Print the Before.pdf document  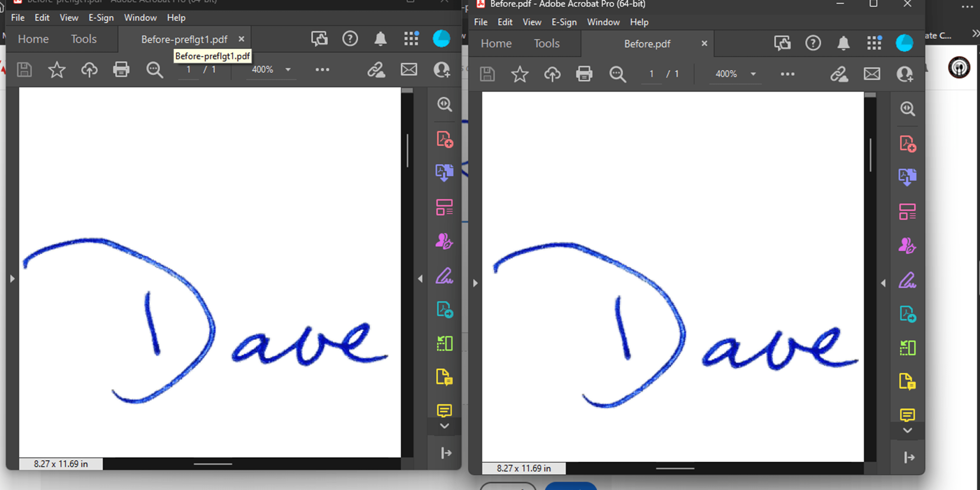584,74
